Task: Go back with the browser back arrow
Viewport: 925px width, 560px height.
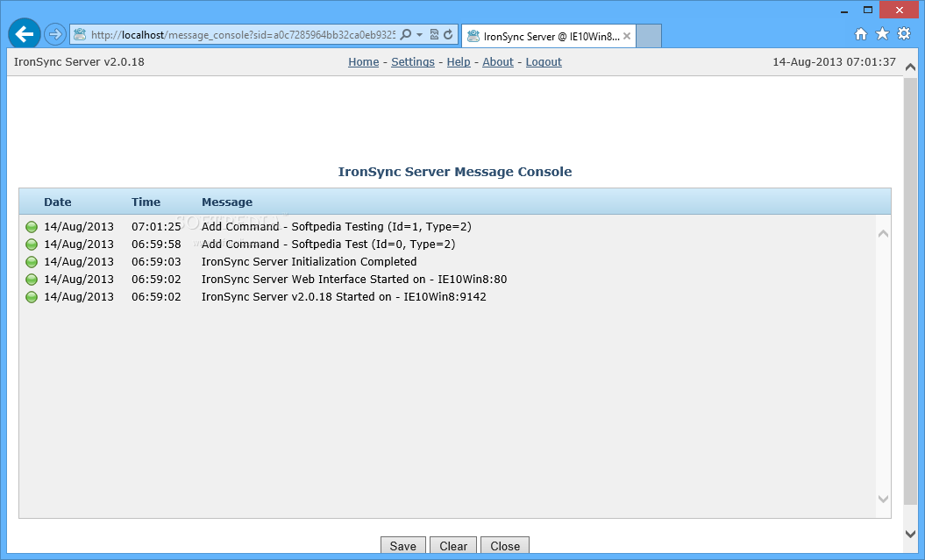Action: pos(25,34)
